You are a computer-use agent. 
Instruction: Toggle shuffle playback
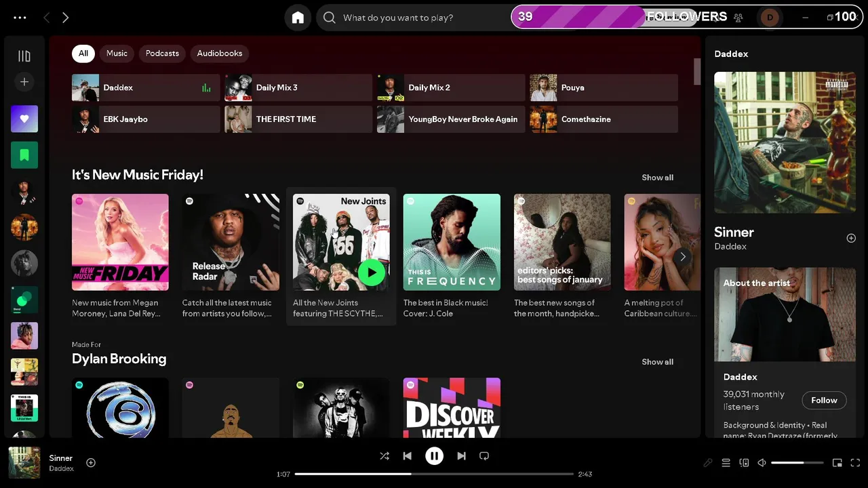(x=384, y=456)
